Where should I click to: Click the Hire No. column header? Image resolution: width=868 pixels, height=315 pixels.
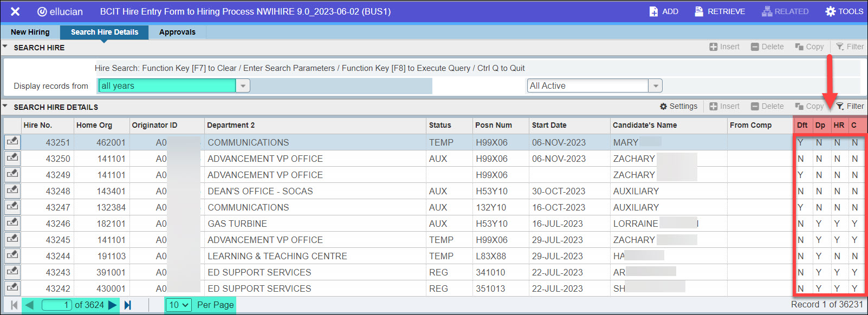38,125
